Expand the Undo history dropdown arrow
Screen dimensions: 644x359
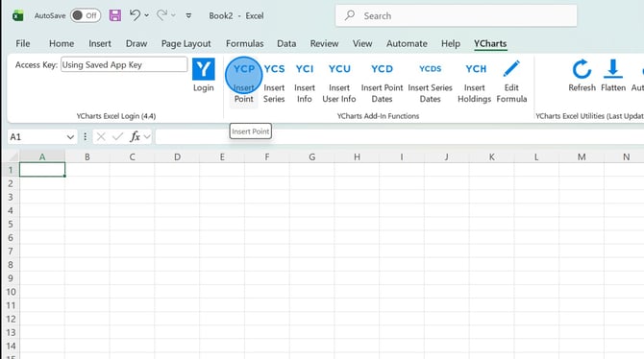pyautogui.click(x=147, y=15)
